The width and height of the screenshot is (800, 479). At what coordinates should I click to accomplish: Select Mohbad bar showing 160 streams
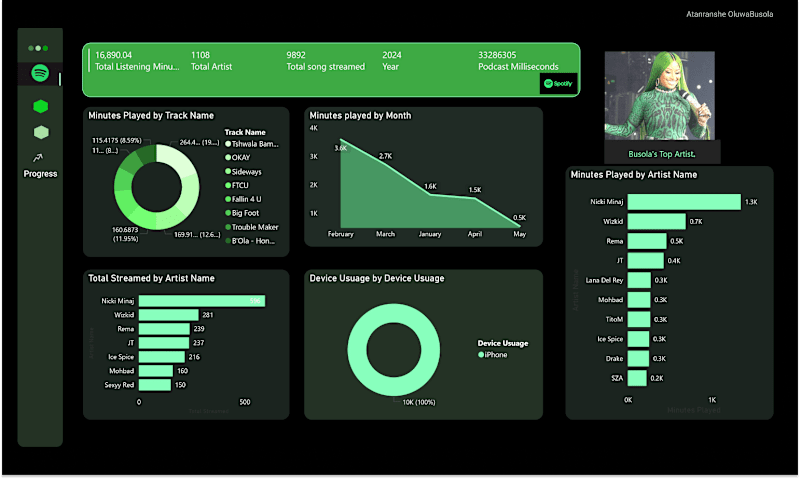(156, 371)
